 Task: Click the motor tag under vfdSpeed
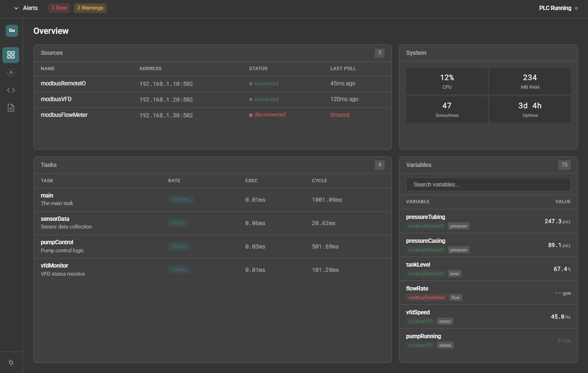point(445,321)
